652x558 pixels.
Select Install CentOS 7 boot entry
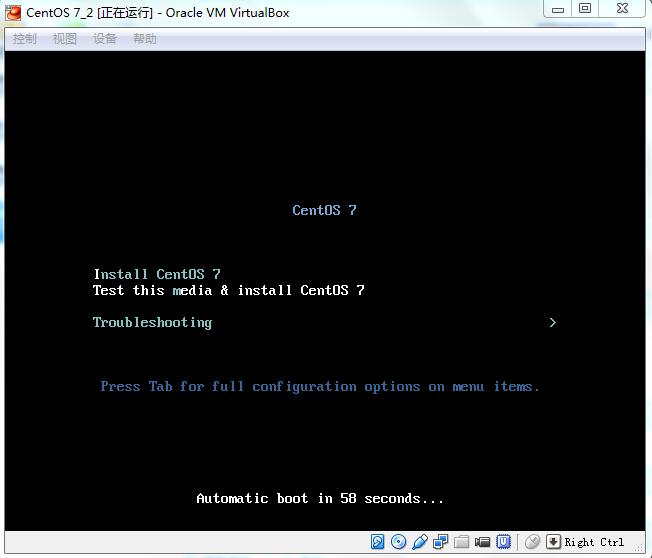157,274
